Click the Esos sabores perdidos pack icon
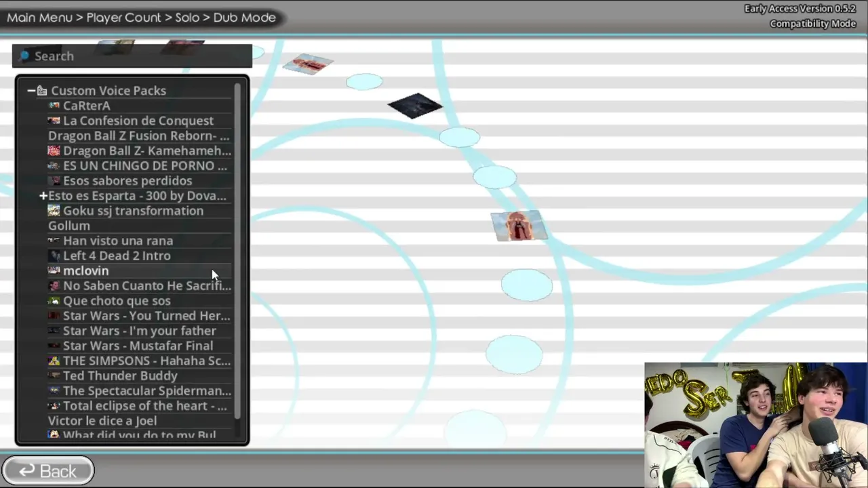Image resolution: width=868 pixels, height=488 pixels. coord(54,181)
